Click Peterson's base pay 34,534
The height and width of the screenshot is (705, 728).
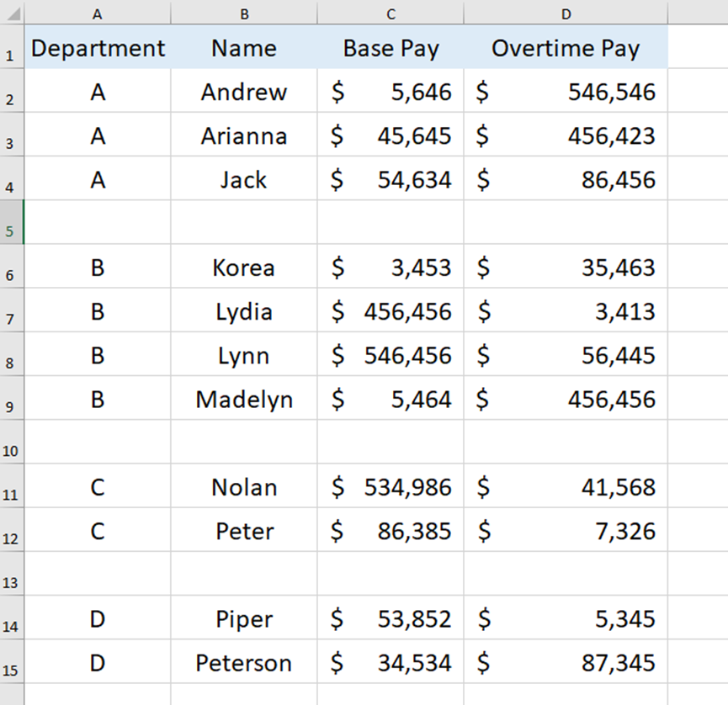point(391,661)
